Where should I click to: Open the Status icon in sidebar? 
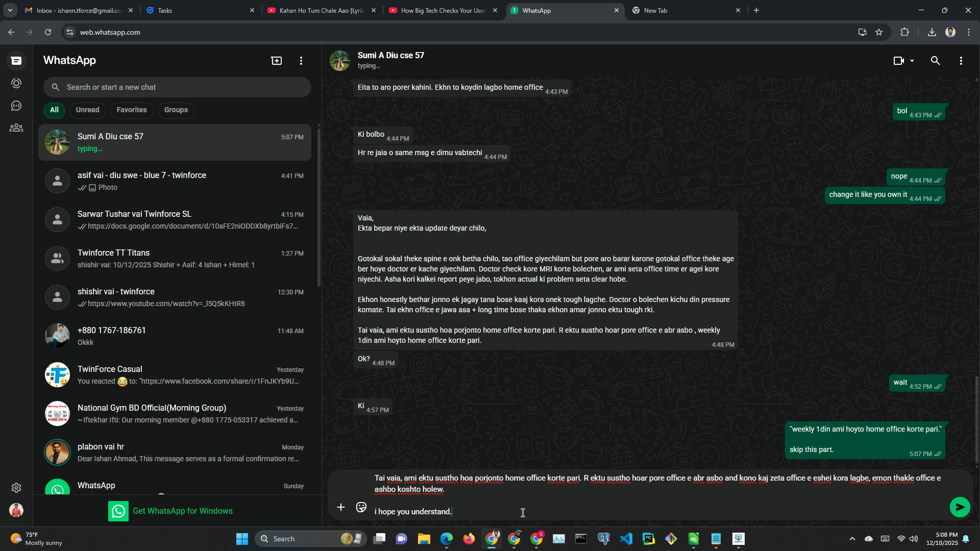click(16, 83)
